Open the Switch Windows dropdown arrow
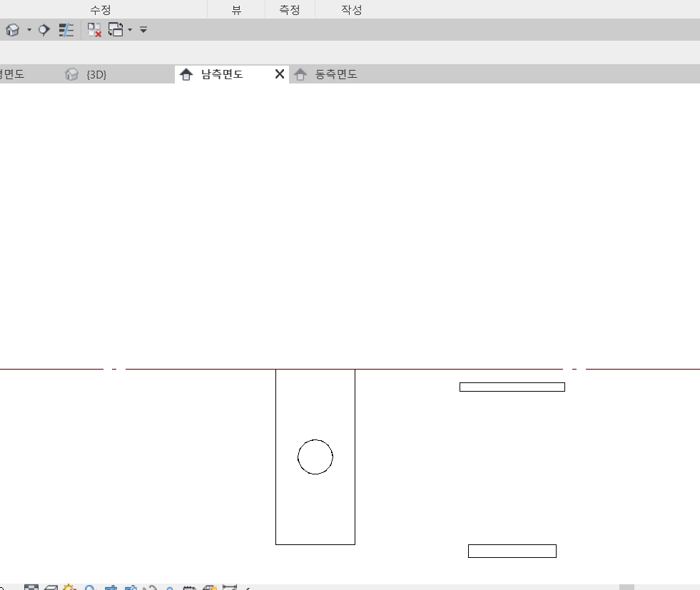The image size is (700, 590). tap(130, 30)
